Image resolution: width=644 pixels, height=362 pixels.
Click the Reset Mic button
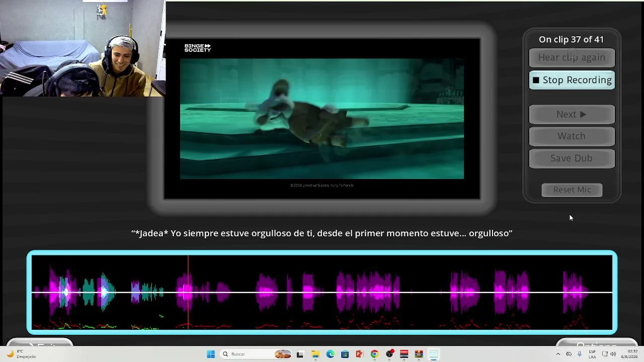pyautogui.click(x=572, y=190)
